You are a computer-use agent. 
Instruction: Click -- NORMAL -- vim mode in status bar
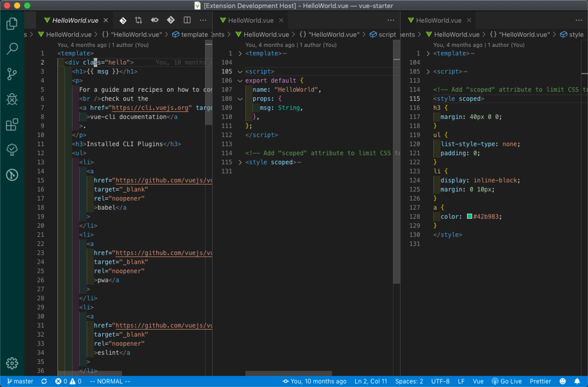click(x=110, y=381)
